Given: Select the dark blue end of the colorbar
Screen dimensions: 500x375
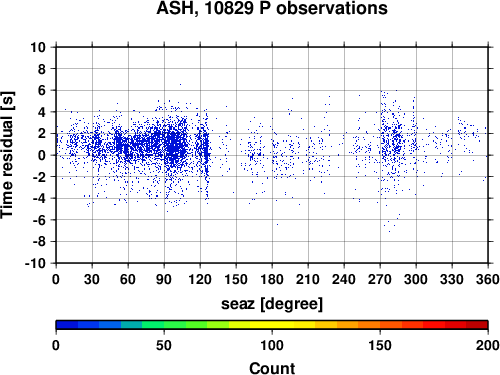Looking at the screenshot, I should (x=67, y=325).
